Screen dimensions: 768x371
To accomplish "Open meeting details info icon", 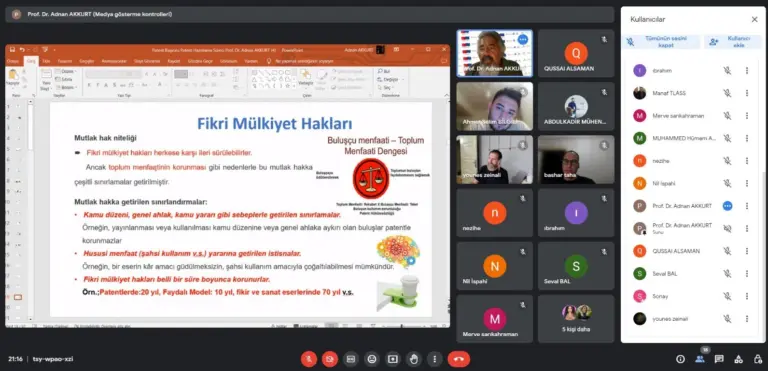I will coord(680,359).
